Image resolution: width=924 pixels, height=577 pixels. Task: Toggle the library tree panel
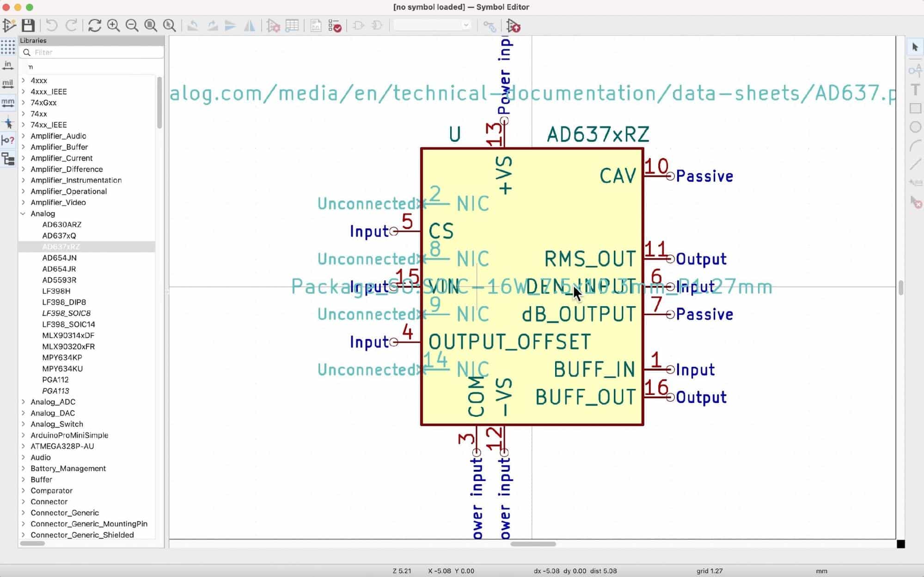[8, 159]
